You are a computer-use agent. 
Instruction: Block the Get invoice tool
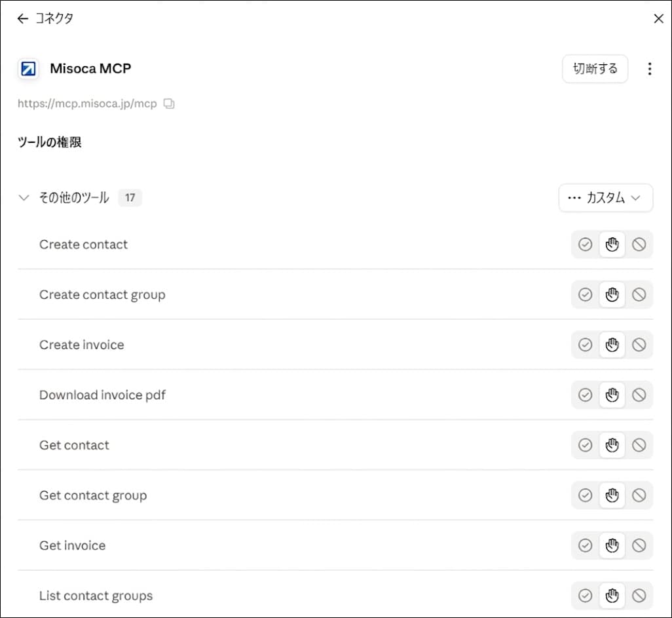point(639,545)
